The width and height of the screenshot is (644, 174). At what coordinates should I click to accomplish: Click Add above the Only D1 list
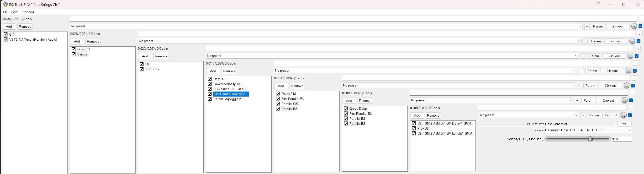tap(213, 71)
